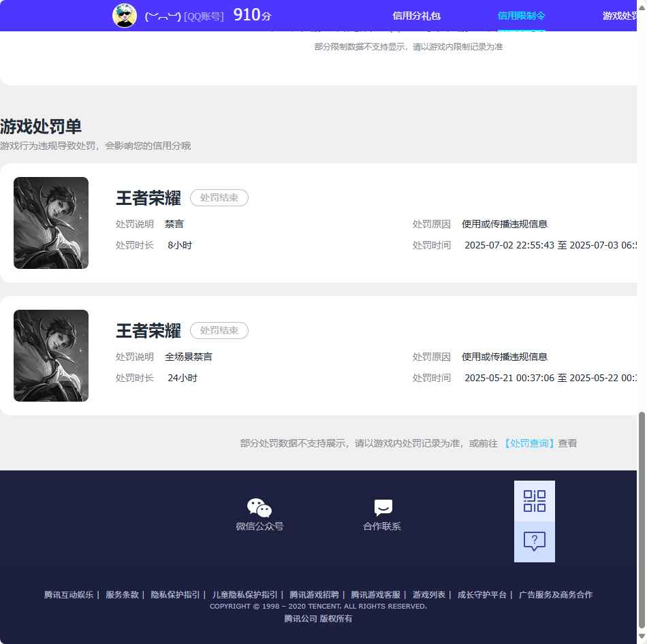647x644 pixels.
Task: Switch to the 信用分礼包 tab
Action: tap(416, 16)
